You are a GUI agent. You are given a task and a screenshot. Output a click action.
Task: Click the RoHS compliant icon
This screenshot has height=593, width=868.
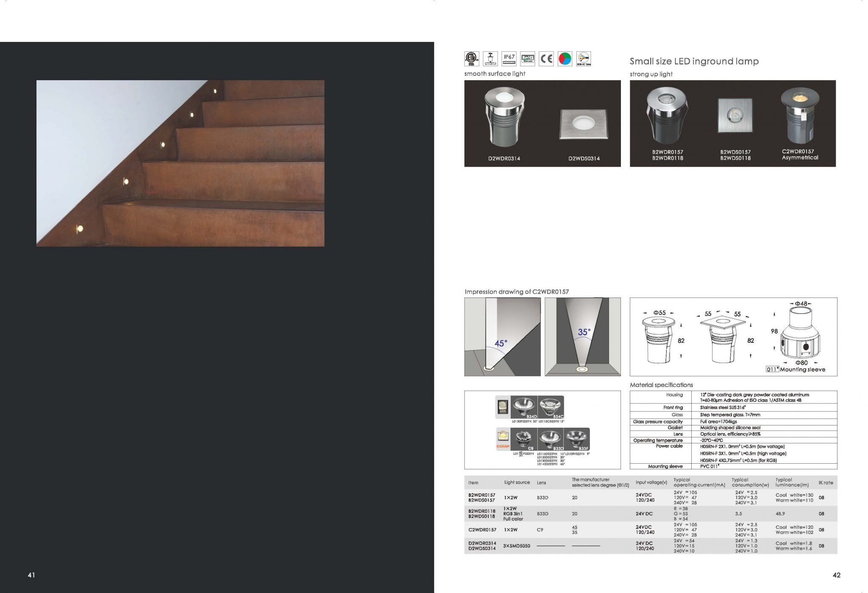tap(528, 58)
